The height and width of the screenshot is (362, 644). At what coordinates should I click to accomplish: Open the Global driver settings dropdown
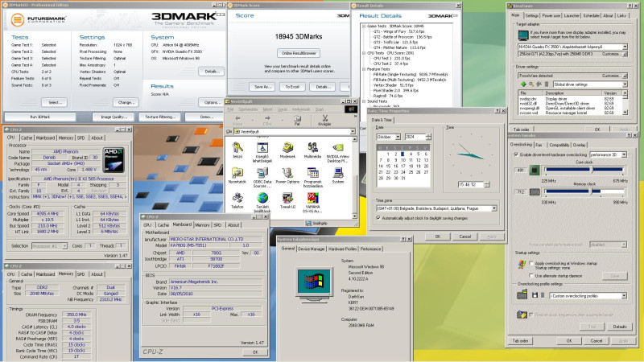coord(625,84)
